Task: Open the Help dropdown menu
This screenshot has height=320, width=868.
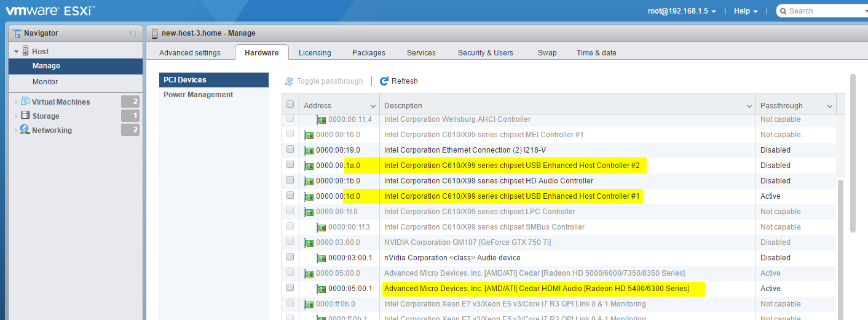Action: [746, 11]
